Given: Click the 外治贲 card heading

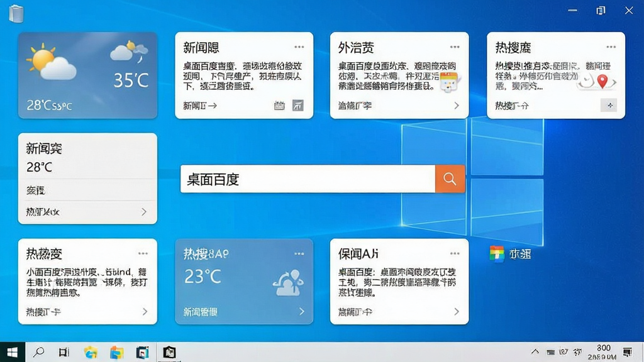Looking at the screenshot, I should click(x=356, y=48).
